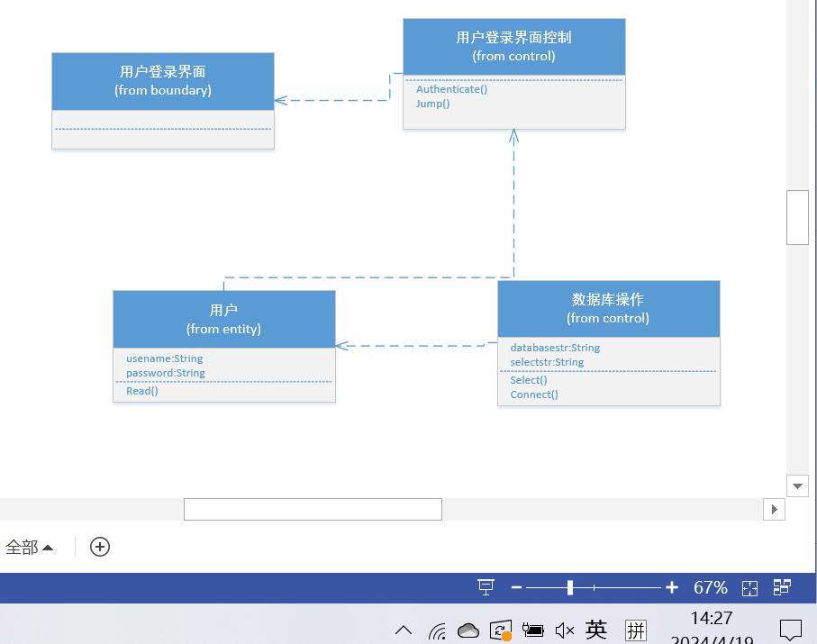This screenshot has height=644, width=817.
Task: Select the password:String attribute
Action: click(166, 373)
